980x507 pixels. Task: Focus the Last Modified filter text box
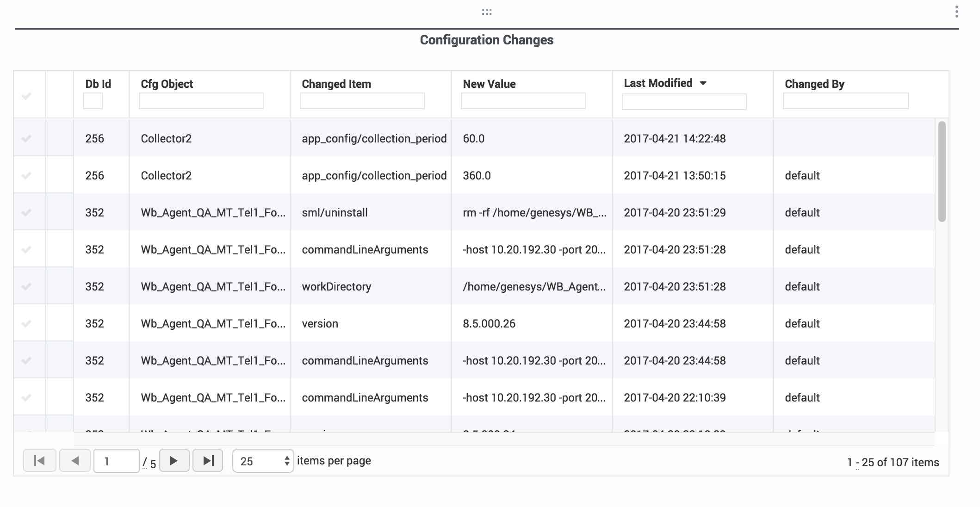tap(683, 102)
